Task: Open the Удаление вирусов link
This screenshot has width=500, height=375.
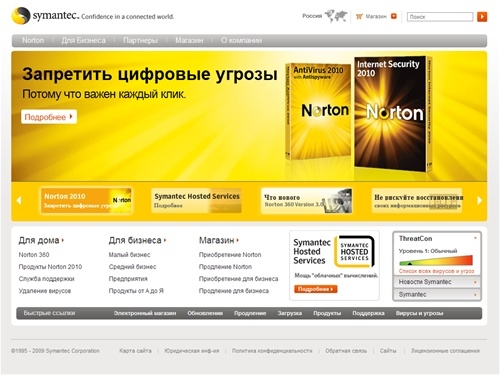Action: pyautogui.click(x=45, y=291)
